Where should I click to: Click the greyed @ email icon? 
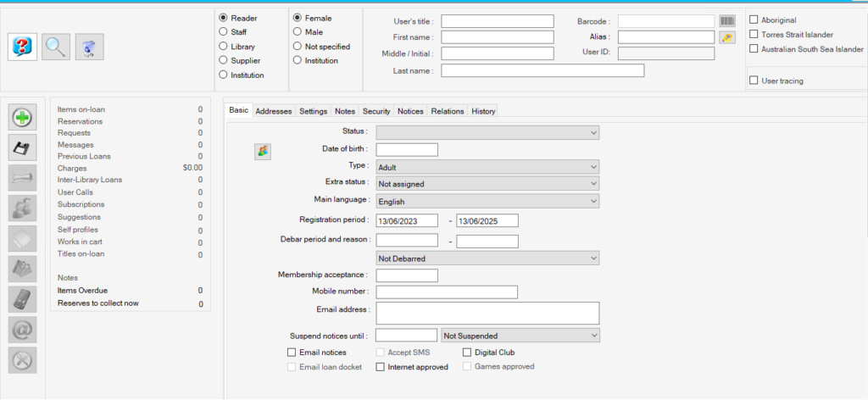(23, 331)
